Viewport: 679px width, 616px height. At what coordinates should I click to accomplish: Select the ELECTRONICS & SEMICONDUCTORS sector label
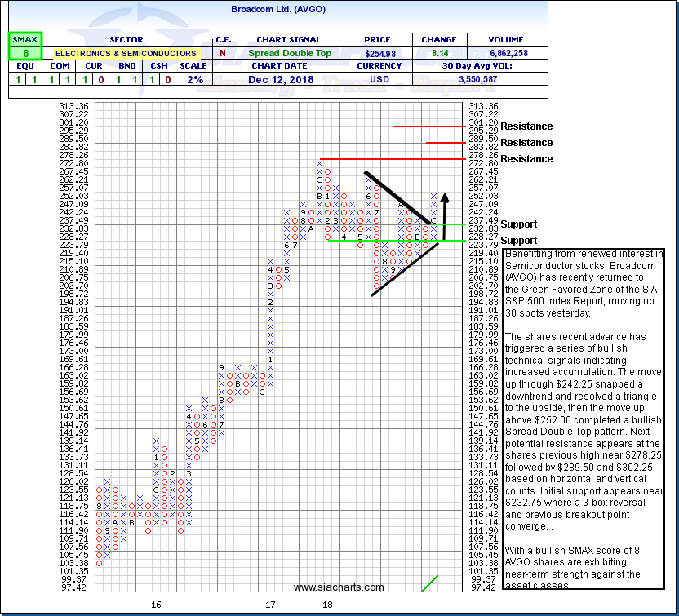pos(125,53)
